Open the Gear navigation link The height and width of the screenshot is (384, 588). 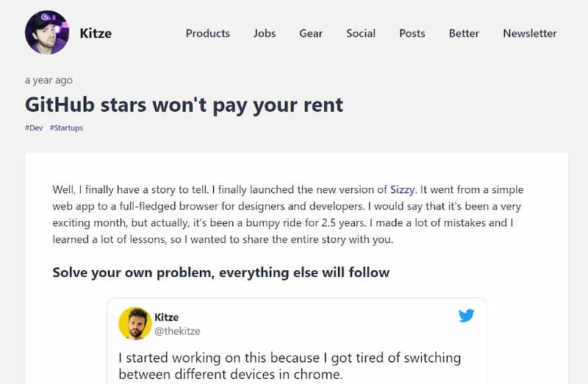coord(311,33)
